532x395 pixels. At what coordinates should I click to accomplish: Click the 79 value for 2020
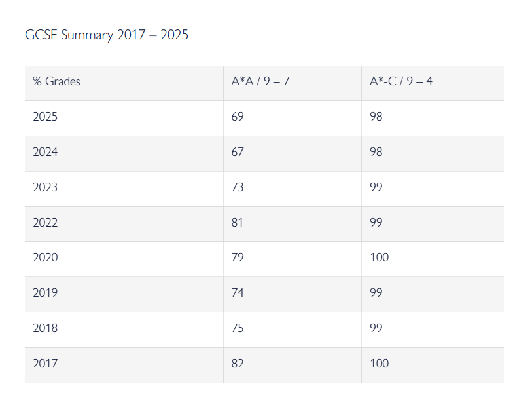(x=238, y=257)
